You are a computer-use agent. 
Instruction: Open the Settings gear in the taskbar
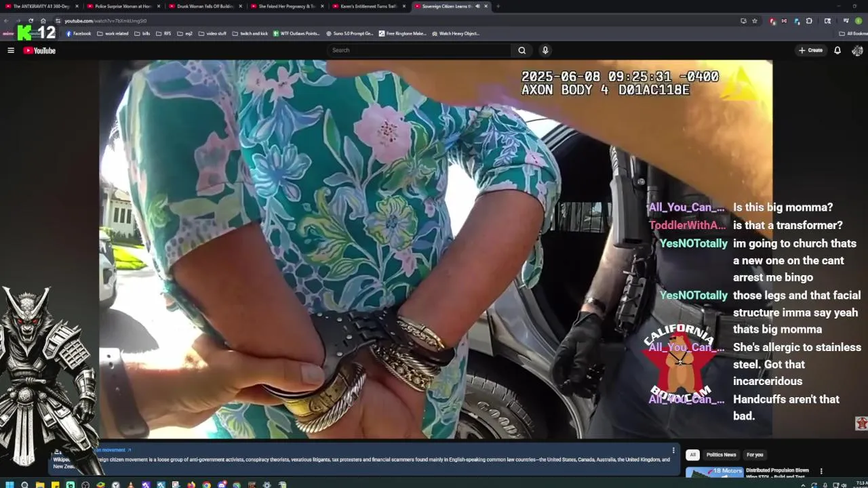tap(267, 485)
